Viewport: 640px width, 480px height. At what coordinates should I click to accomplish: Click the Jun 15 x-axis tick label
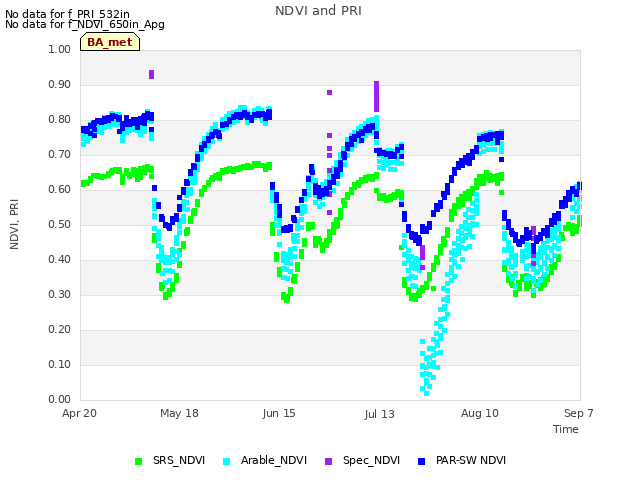(279, 413)
